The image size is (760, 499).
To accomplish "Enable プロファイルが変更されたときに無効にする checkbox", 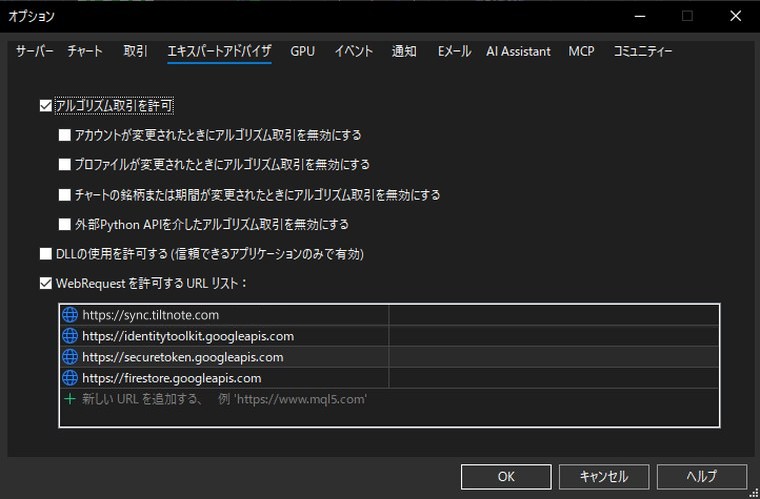I will pos(64,165).
